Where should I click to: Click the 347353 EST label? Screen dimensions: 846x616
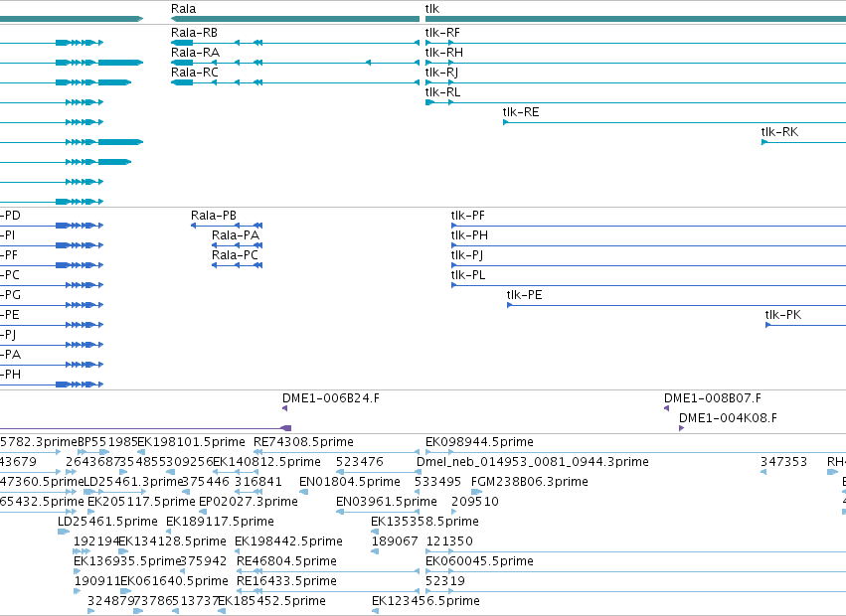pos(784,462)
